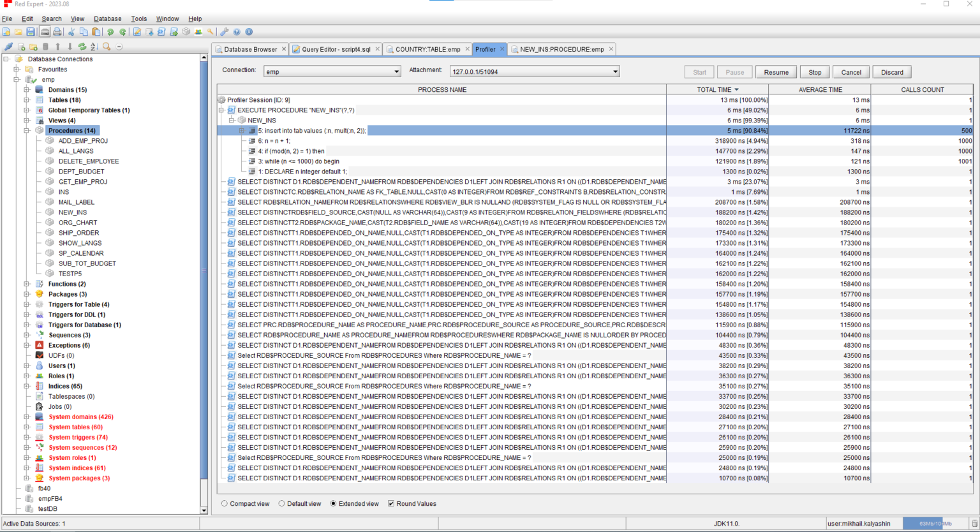Expand the Tables (18) tree node
The height and width of the screenshot is (532, 980).
pyautogui.click(x=27, y=100)
